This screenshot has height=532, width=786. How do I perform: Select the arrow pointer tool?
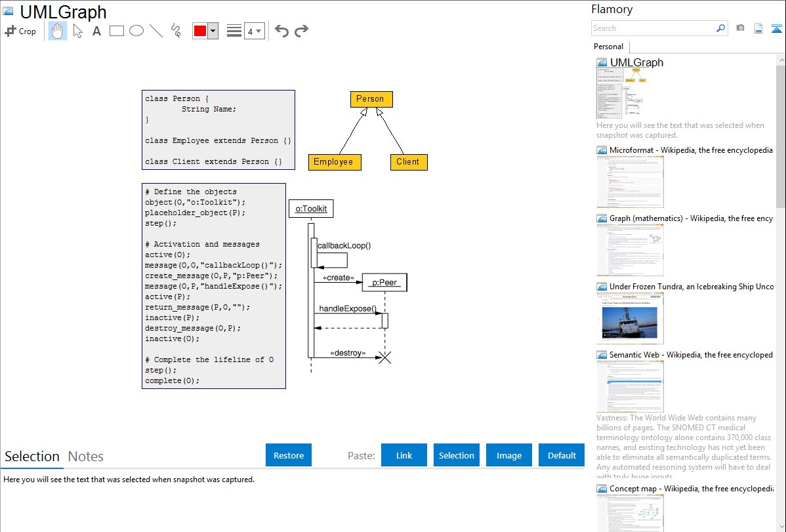78,31
